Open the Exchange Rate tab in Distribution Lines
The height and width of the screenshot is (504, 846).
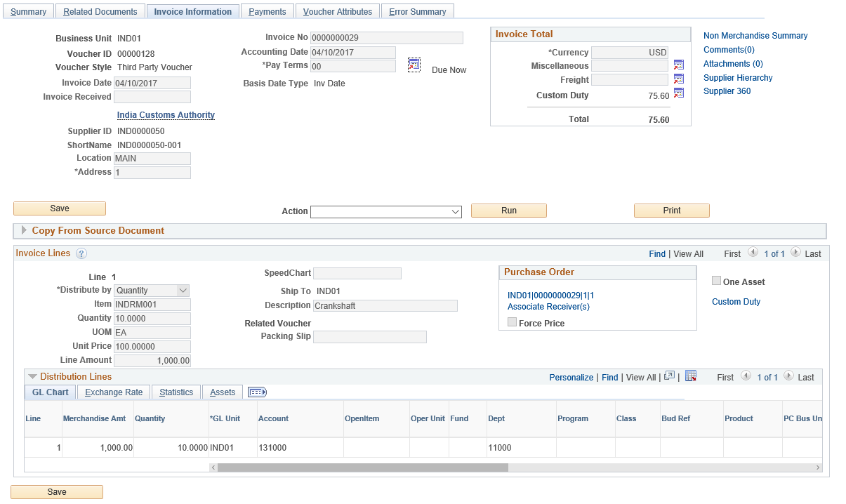tap(112, 392)
